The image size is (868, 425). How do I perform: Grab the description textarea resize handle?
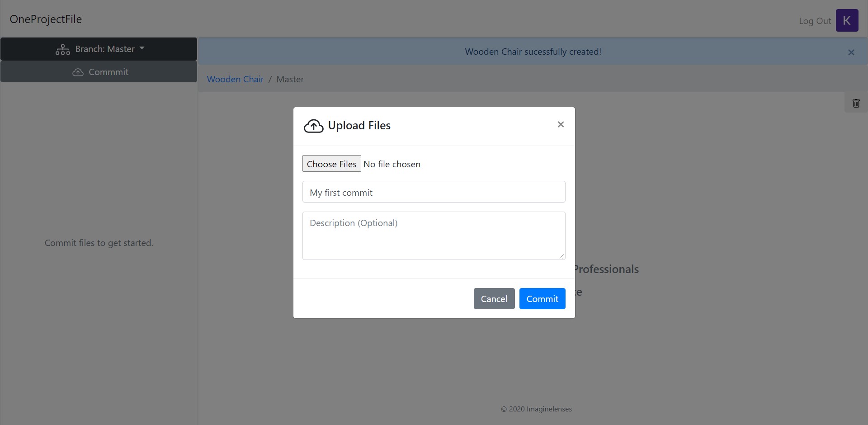coord(561,256)
